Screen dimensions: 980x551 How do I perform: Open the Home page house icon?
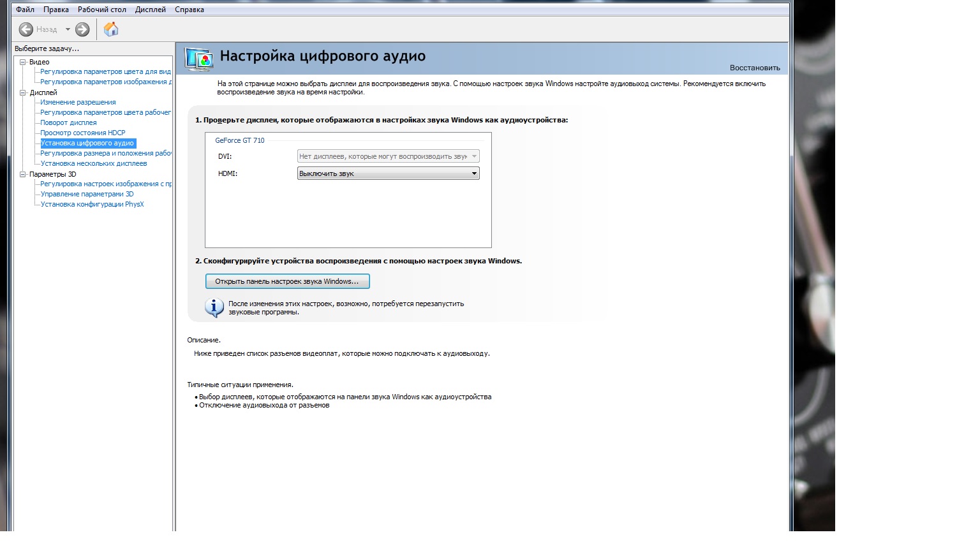pyautogui.click(x=111, y=29)
